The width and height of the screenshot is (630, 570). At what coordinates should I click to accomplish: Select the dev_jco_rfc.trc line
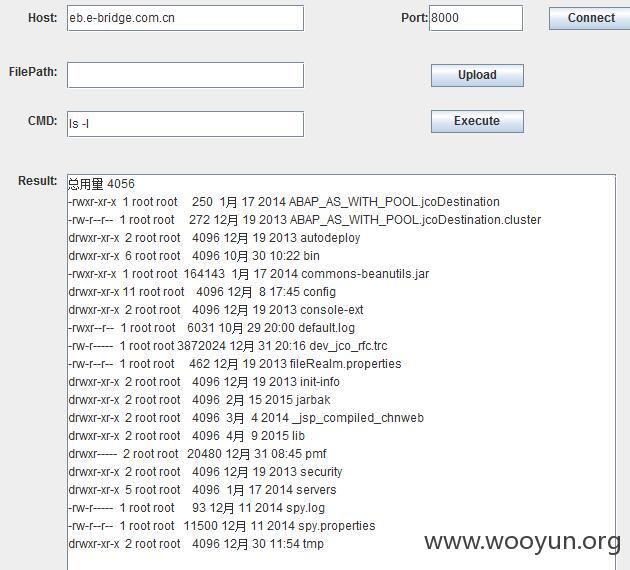[x=228, y=346]
